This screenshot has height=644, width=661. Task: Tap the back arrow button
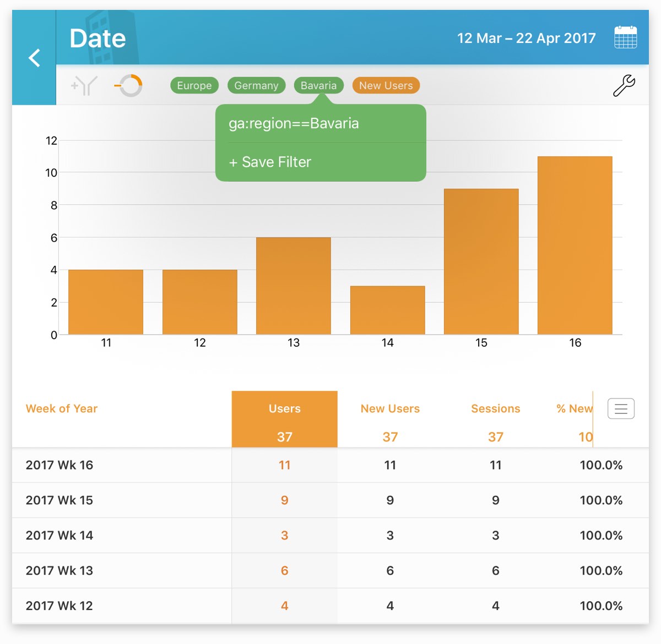pyautogui.click(x=34, y=58)
